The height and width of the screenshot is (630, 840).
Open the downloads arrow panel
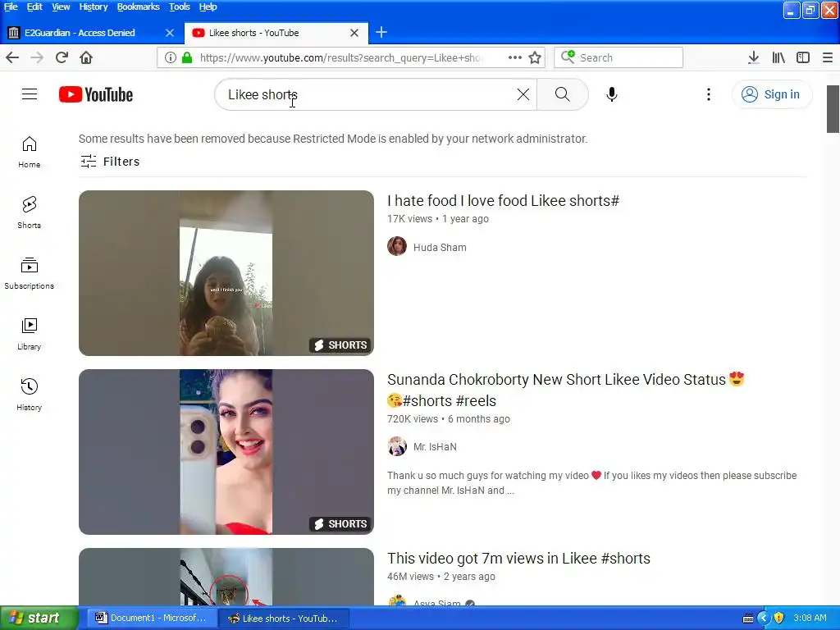tap(754, 57)
